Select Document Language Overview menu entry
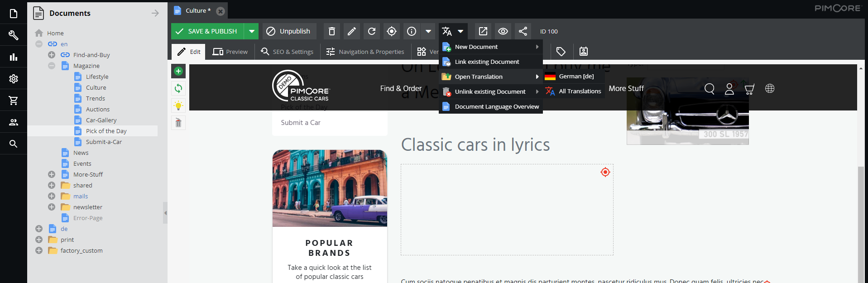The image size is (868, 283). pos(491,106)
